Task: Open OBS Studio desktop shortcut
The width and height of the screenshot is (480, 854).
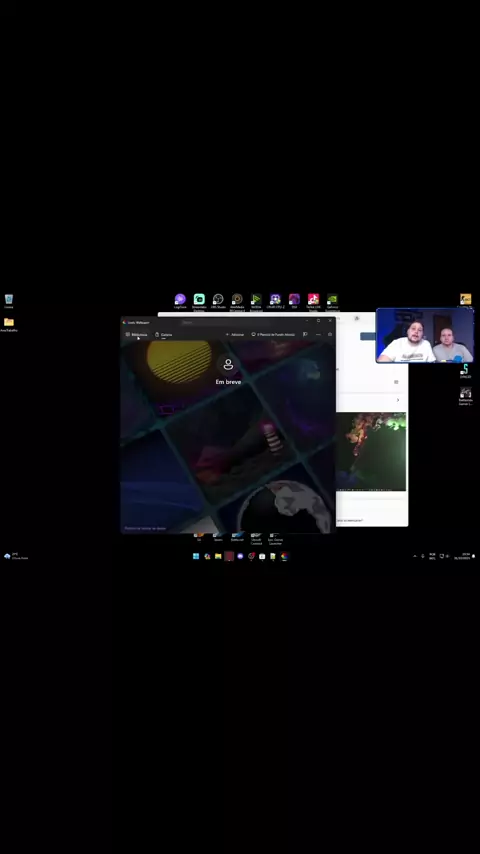Action: [x=218, y=301]
